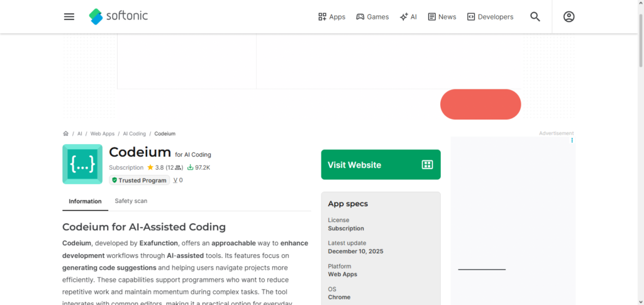Click the 3.8 (12) rating text

click(x=169, y=167)
